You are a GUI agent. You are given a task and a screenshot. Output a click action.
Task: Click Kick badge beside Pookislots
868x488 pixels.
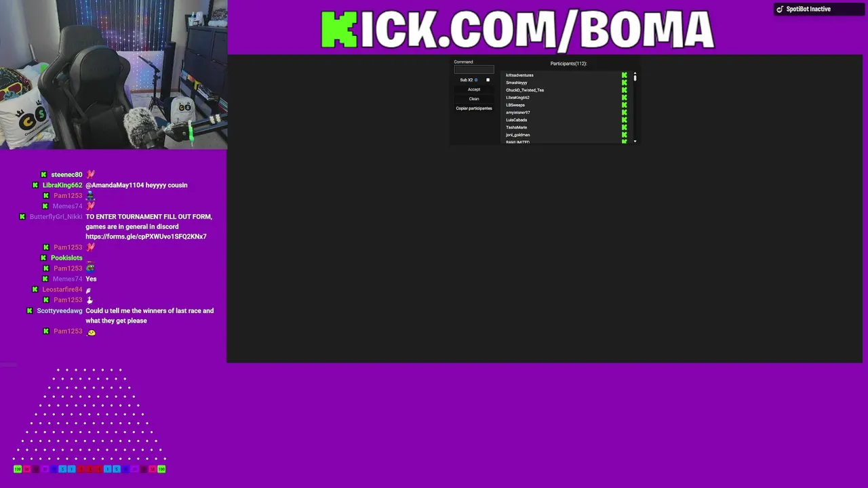43,258
